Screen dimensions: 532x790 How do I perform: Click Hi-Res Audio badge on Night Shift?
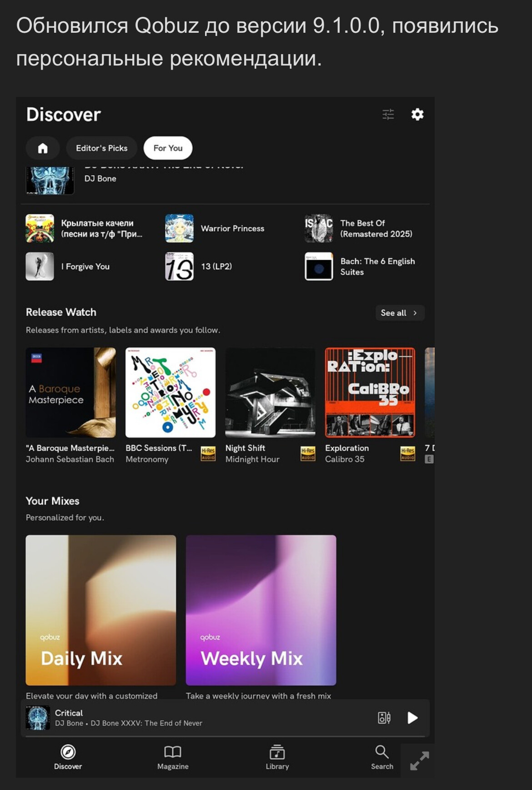[x=308, y=454]
